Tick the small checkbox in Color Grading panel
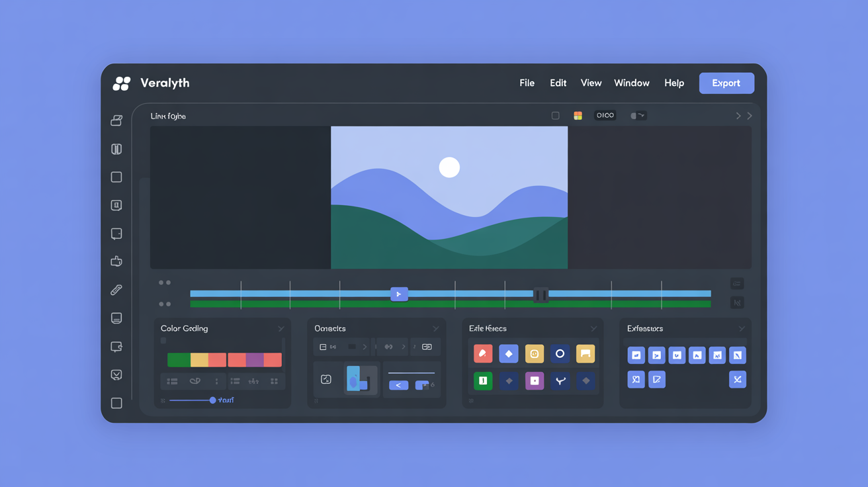The width and height of the screenshot is (868, 487). click(163, 341)
